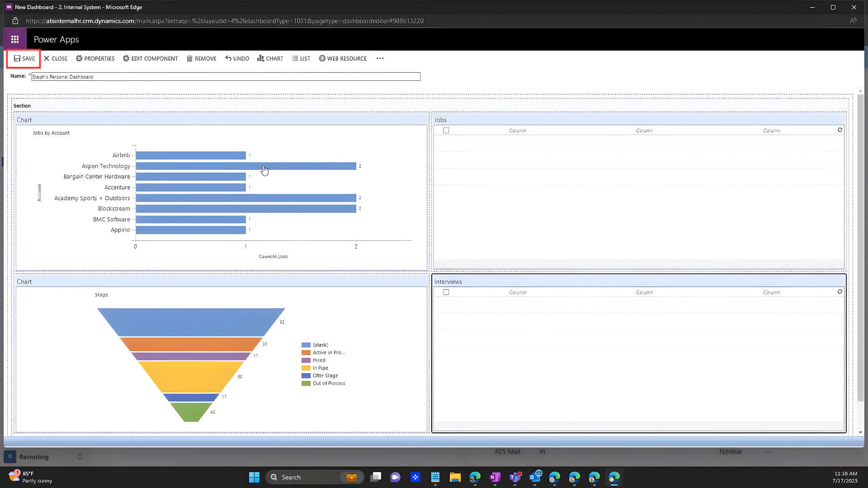Insert a Web Resource component
The height and width of the screenshot is (488, 868).
click(x=343, y=59)
